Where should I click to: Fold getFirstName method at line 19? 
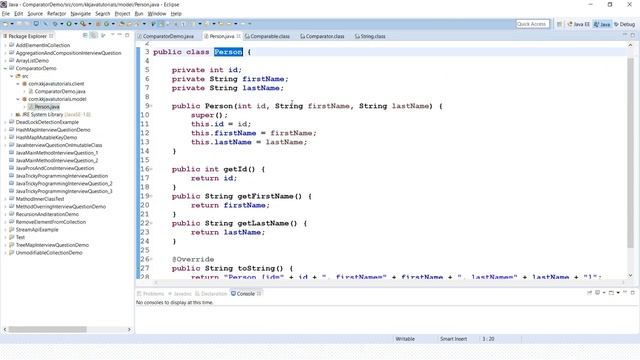point(151,196)
